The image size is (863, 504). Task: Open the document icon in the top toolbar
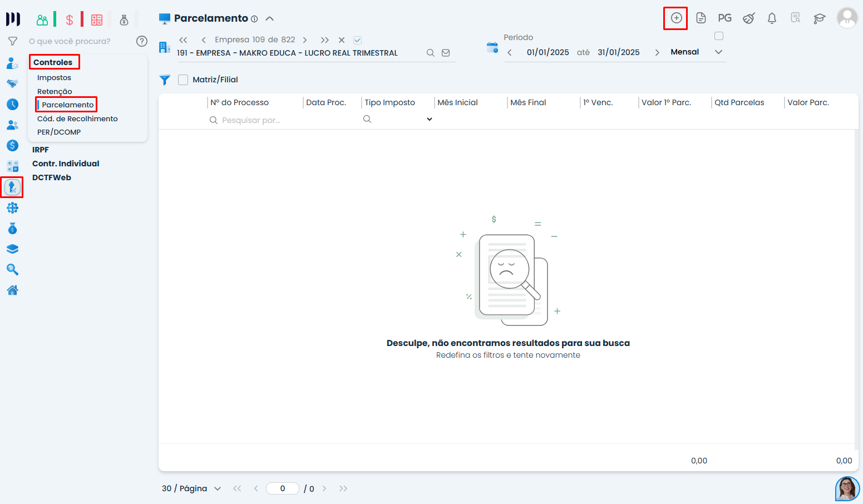pos(701,18)
